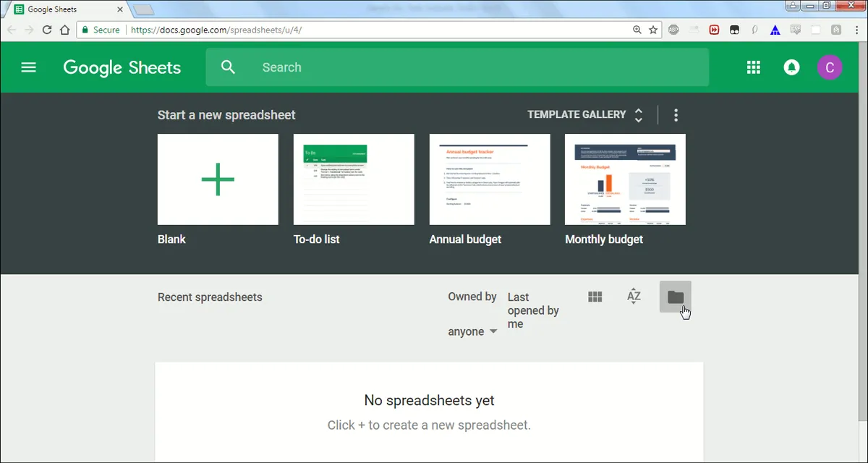868x463 pixels.
Task: Click the zoom magnifier in address bar
Action: coord(637,30)
